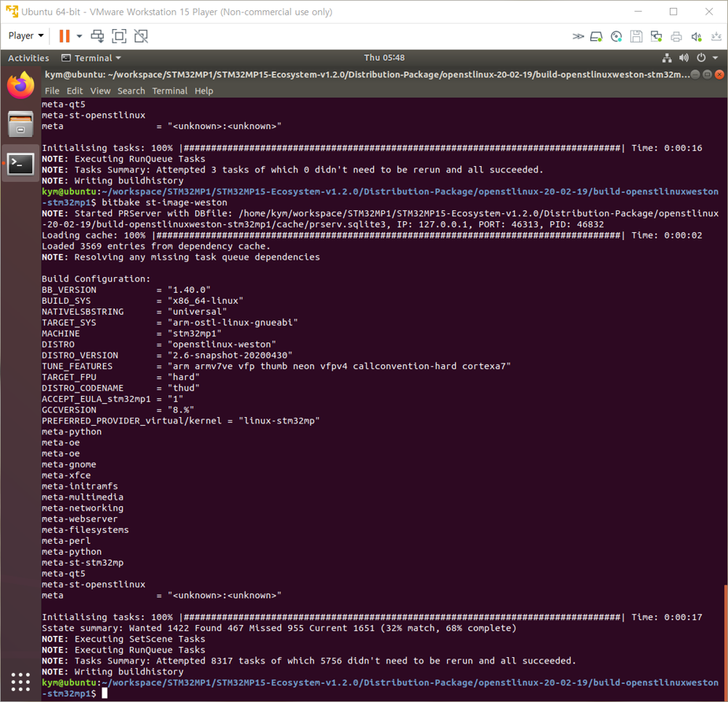Click the DISTRO_VERSION line
The height and width of the screenshot is (702, 728).
pyautogui.click(x=167, y=355)
